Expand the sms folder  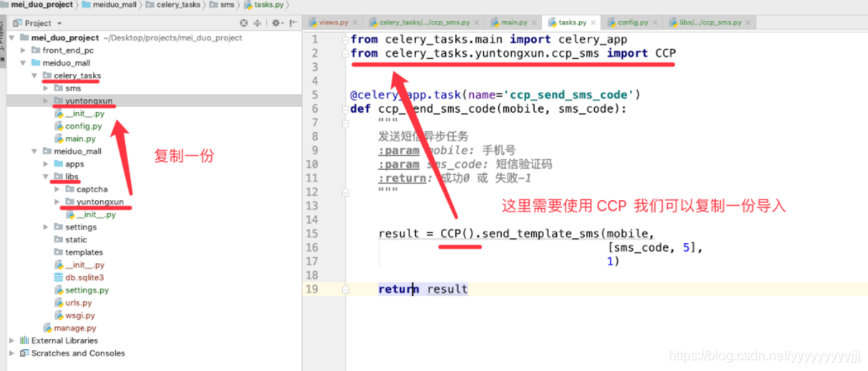[x=45, y=88]
